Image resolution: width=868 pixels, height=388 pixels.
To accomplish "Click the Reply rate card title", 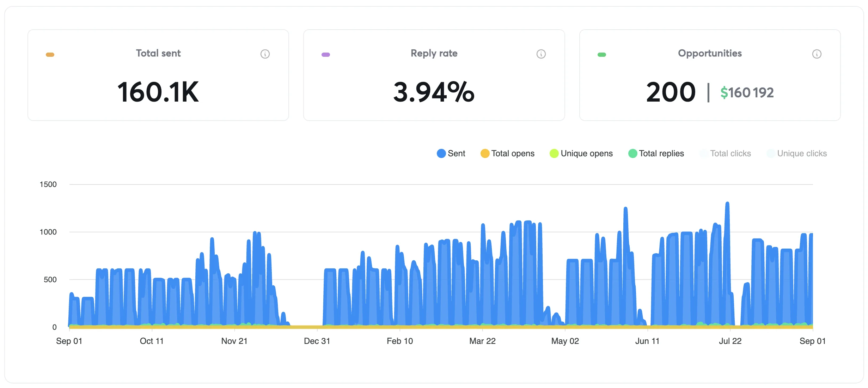I will tap(434, 53).
